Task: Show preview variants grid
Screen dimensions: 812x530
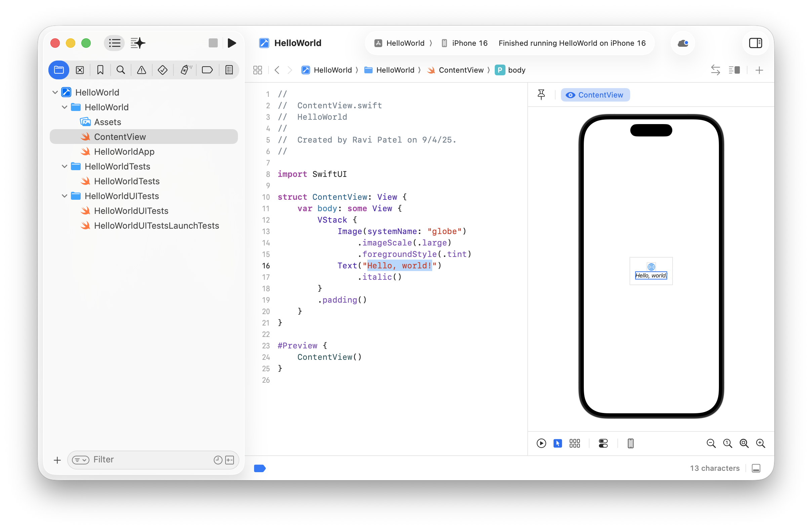Action: click(574, 443)
